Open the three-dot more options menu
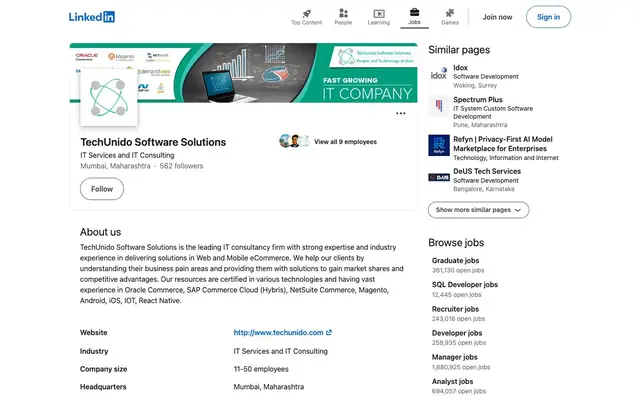 pos(401,113)
